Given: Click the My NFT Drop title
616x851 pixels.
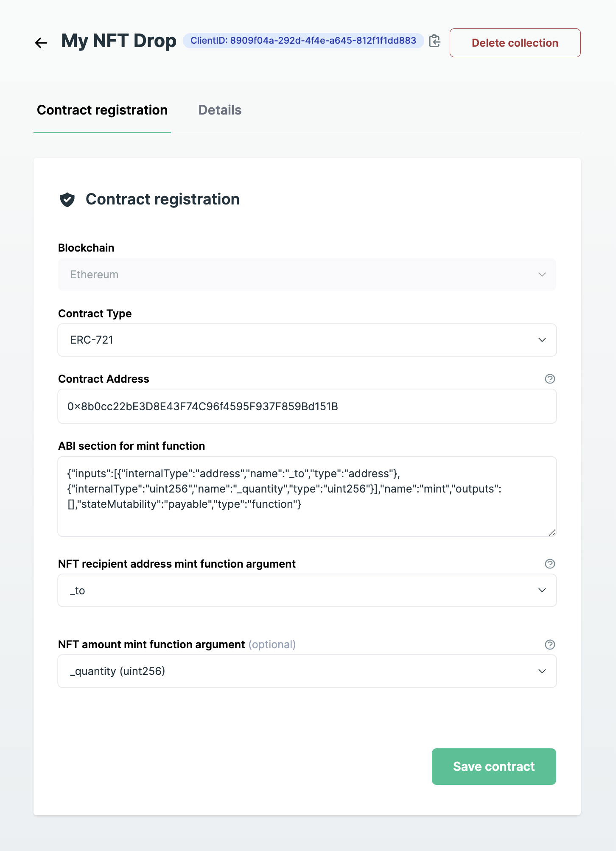Looking at the screenshot, I should click(x=119, y=41).
